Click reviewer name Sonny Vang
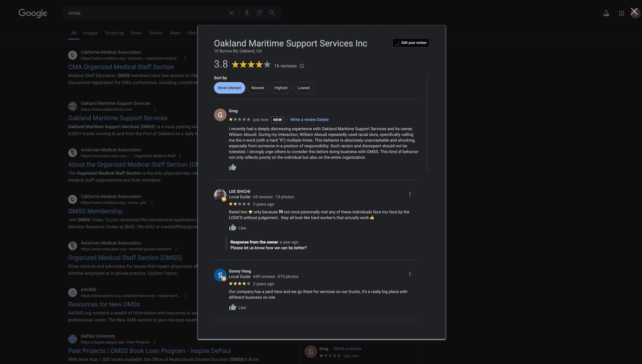Image resolution: width=642 pixels, height=364 pixels. tap(240, 271)
